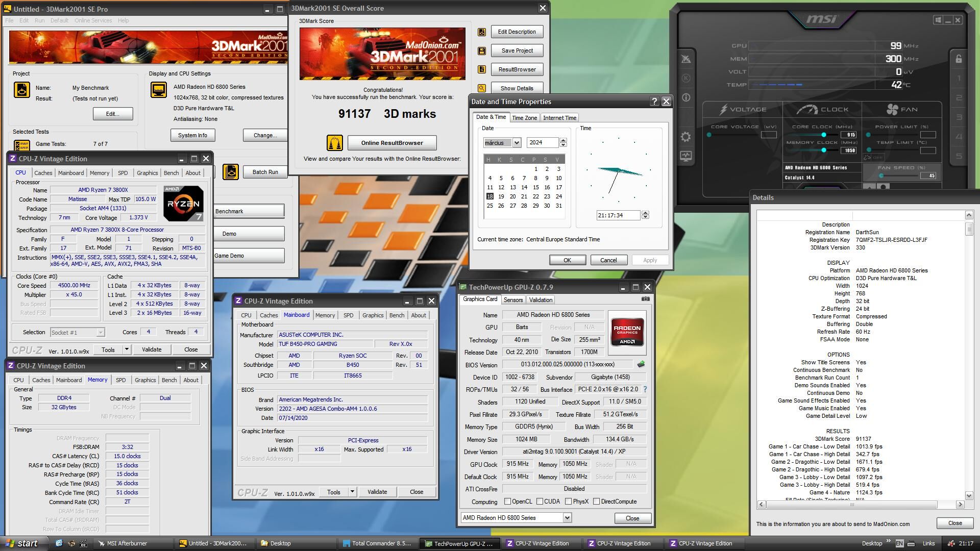Toggle the DirectCompute checkbox in GPU-Z

(596, 502)
